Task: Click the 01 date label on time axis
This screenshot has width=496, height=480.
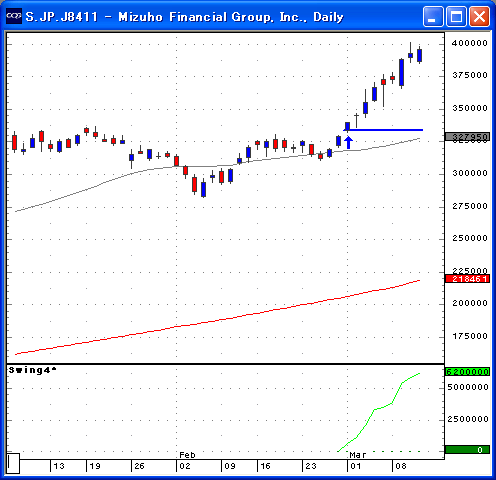Action: click(356, 466)
